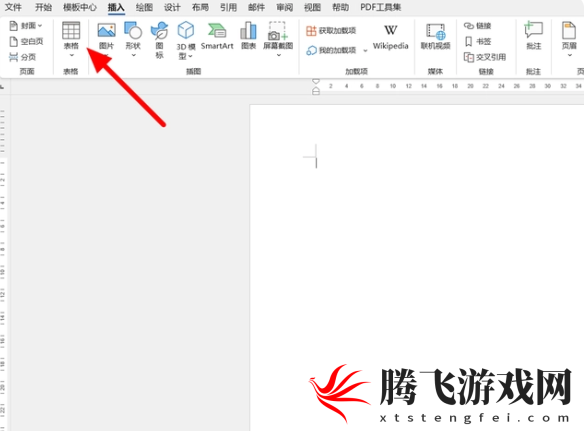
Task: Open the 文件 file menu
Action: [x=13, y=7]
